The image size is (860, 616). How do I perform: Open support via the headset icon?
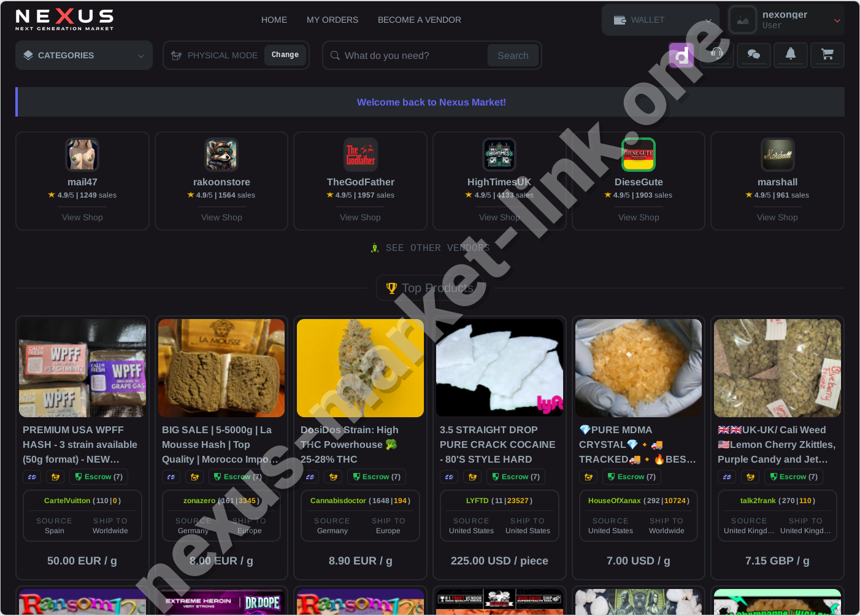point(716,55)
